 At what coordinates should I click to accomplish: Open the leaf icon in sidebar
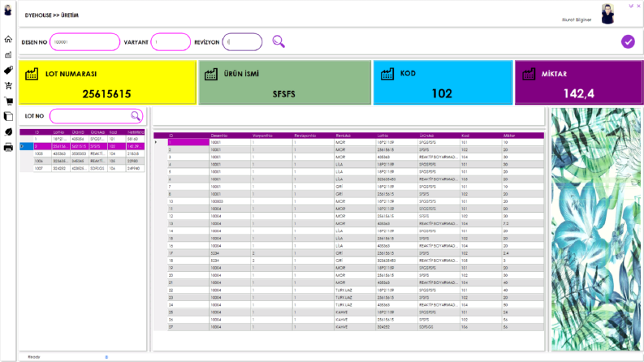tap(8, 131)
